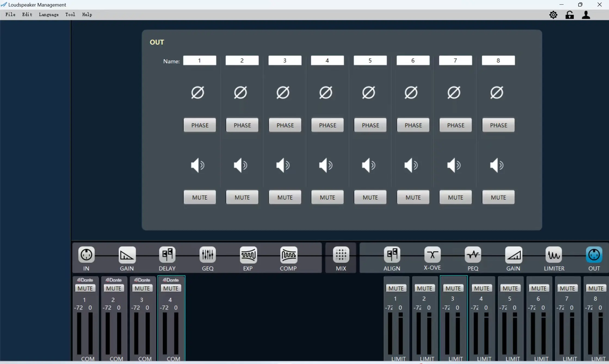Edit the name field of output 6
This screenshot has height=364, width=609.
pyautogui.click(x=413, y=60)
